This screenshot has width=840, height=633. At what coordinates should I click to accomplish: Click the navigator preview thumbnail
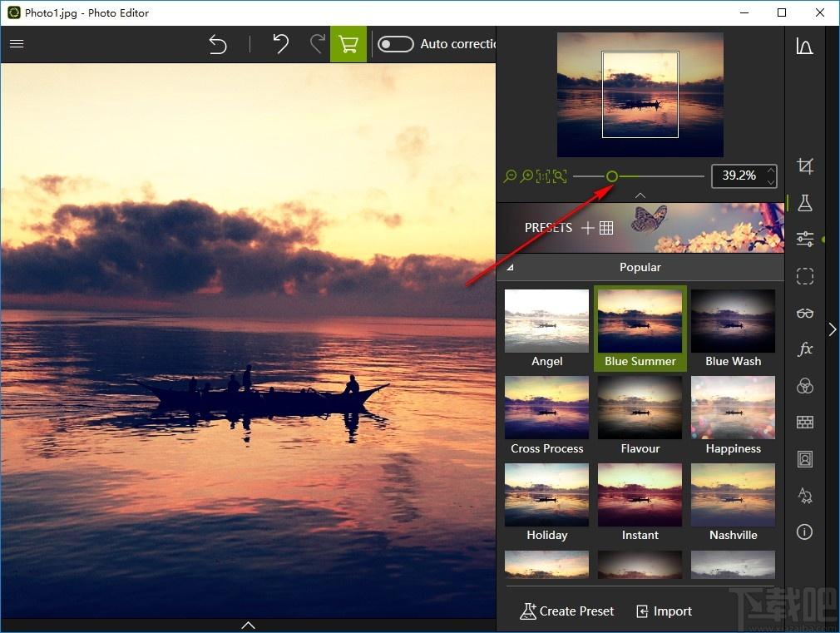click(x=640, y=95)
